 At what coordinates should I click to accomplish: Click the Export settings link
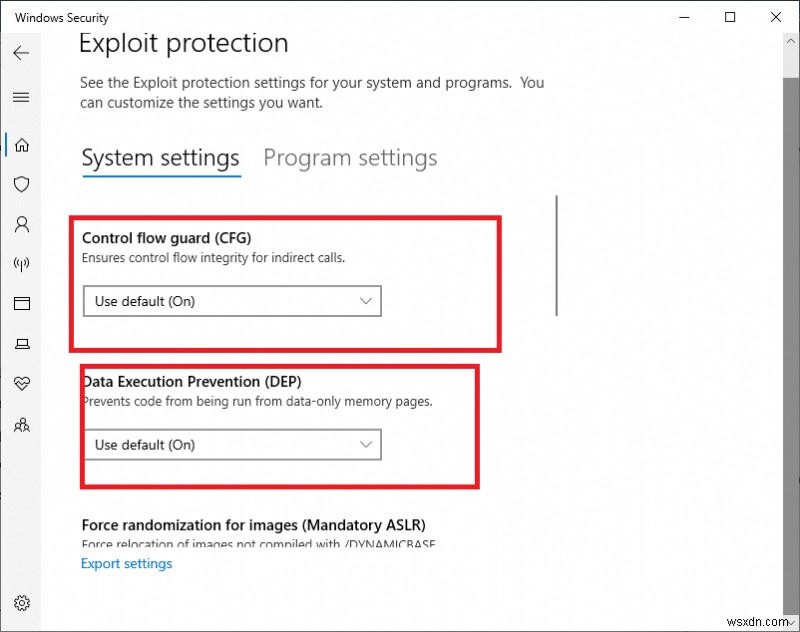[x=126, y=564]
